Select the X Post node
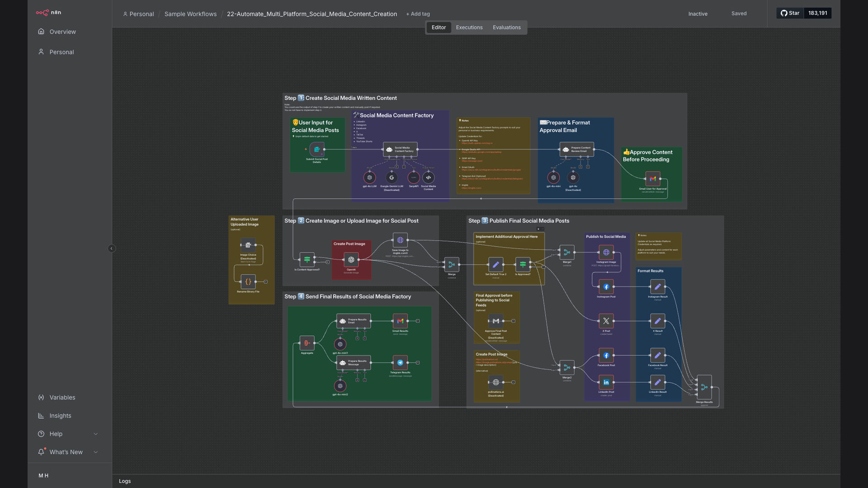 (x=606, y=321)
